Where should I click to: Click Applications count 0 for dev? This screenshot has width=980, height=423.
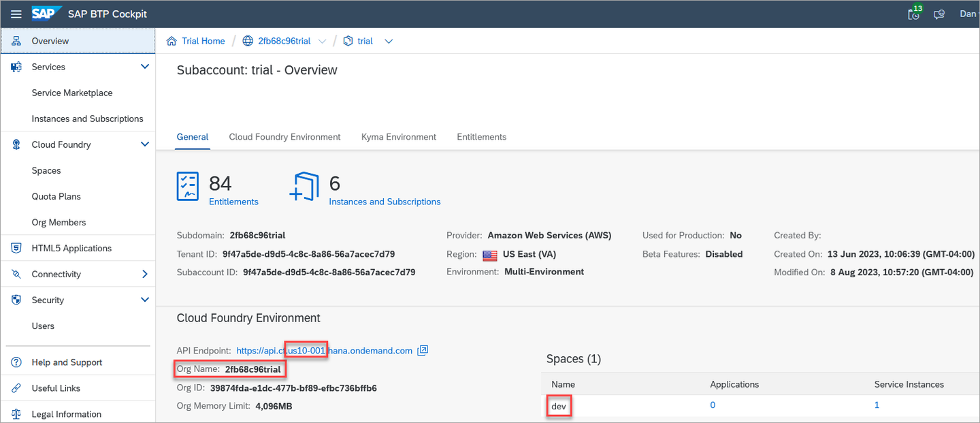coord(713,405)
